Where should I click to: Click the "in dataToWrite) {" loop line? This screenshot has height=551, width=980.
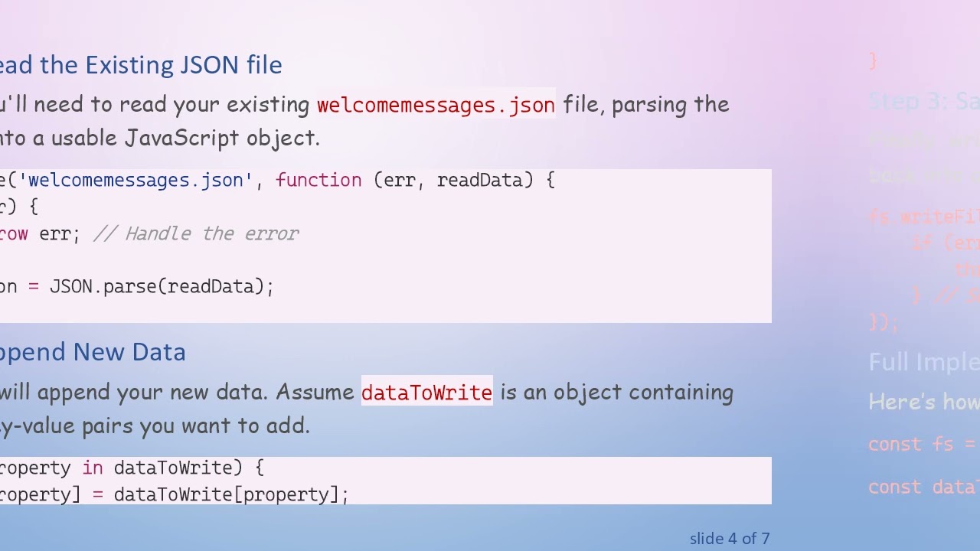pos(173,468)
